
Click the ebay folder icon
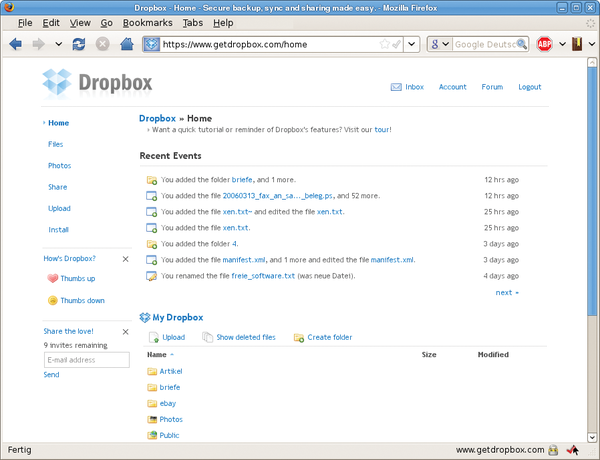(x=152, y=403)
